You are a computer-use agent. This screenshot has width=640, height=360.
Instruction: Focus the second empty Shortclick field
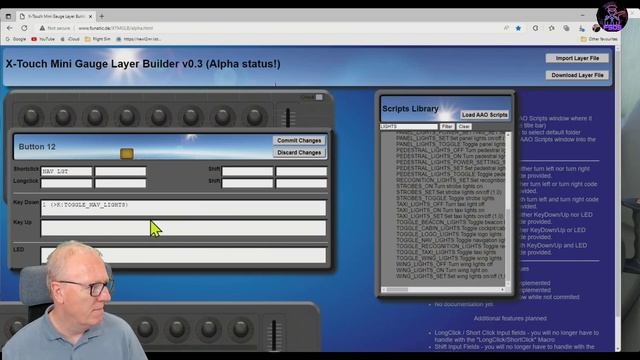120,171
